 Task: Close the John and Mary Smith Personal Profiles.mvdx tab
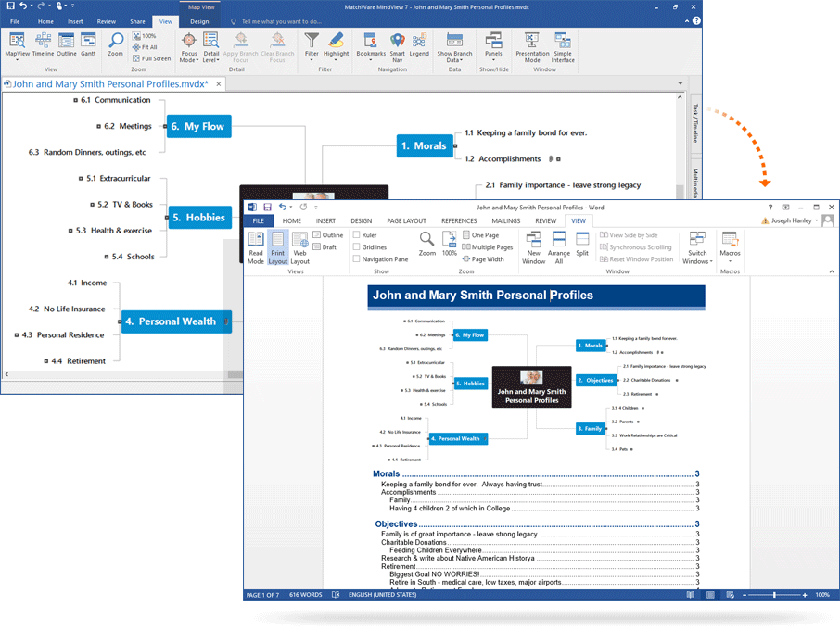(x=219, y=84)
